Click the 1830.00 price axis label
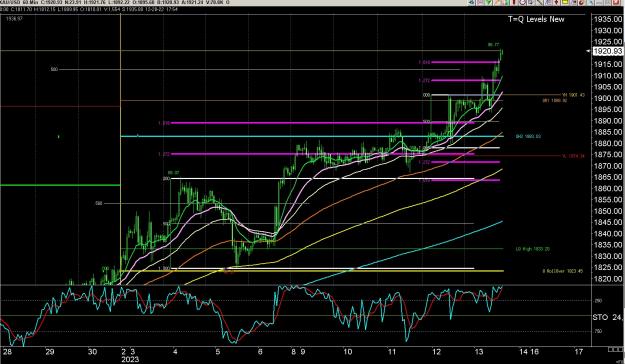This screenshot has width=625, height=364. tap(608, 256)
